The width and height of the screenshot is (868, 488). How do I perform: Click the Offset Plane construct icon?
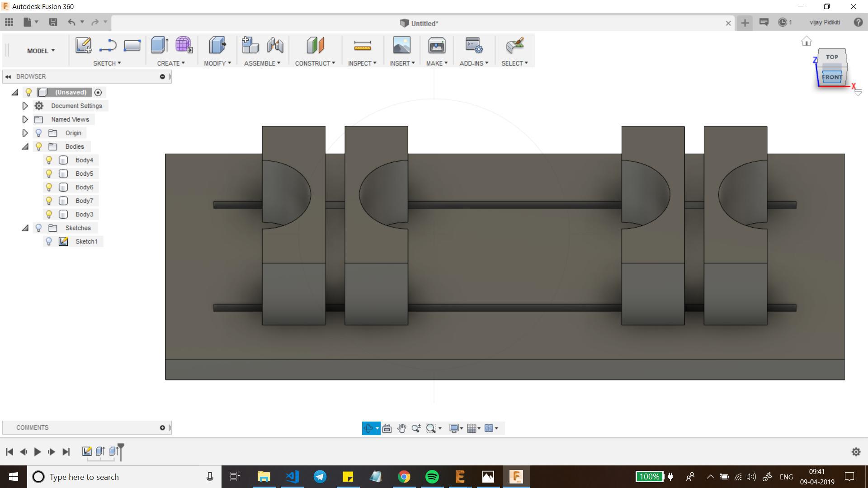[x=315, y=46]
